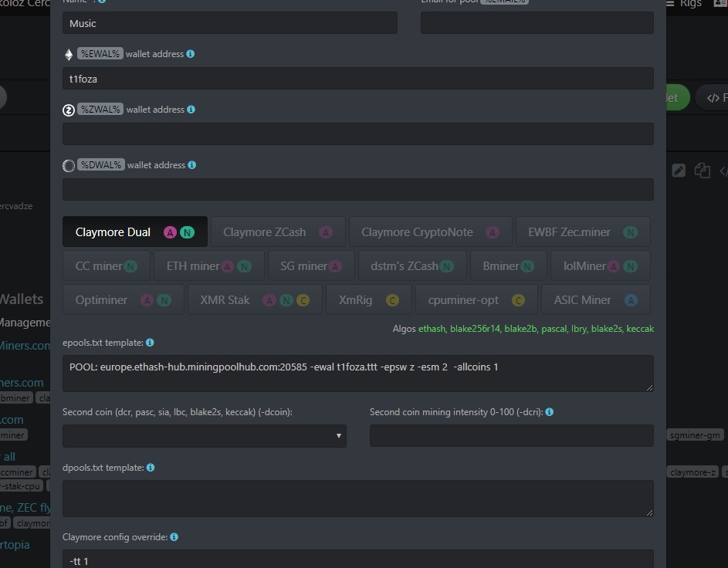Image resolution: width=728 pixels, height=568 pixels.
Task: Click the sgminer-gm tag in background page
Action: 695,435
